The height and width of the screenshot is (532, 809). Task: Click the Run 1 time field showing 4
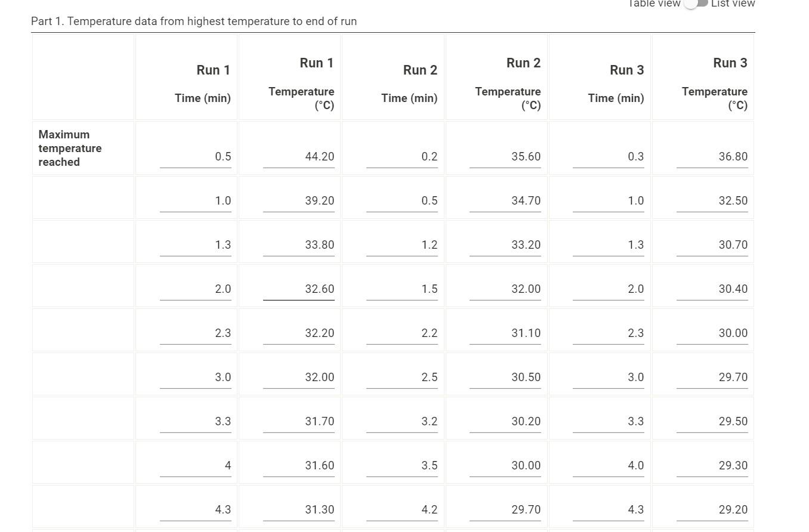(196, 465)
